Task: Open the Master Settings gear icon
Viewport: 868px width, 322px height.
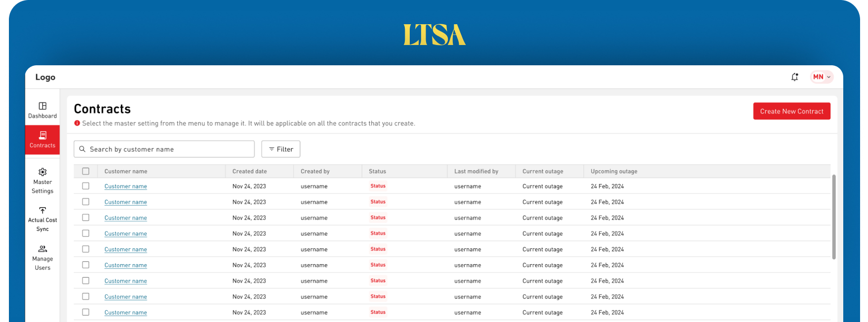Action: [x=43, y=172]
